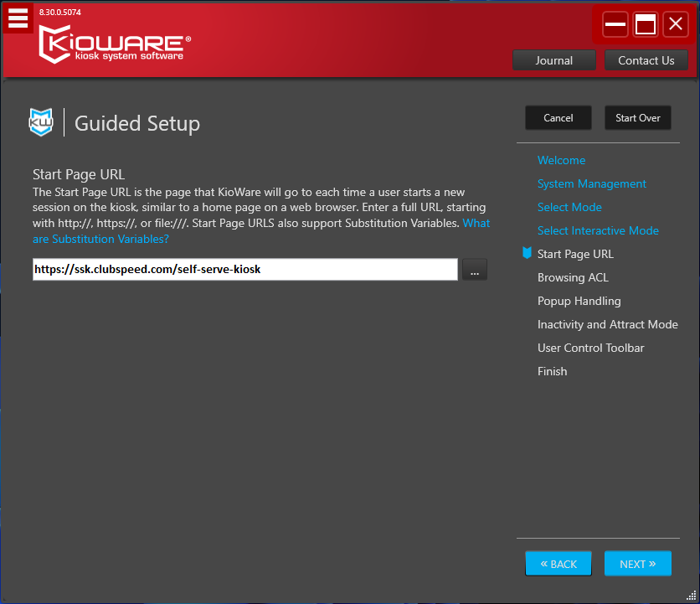The height and width of the screenshot is (604, 700).
Task: Go to System Management step
Action: point(591,183)
